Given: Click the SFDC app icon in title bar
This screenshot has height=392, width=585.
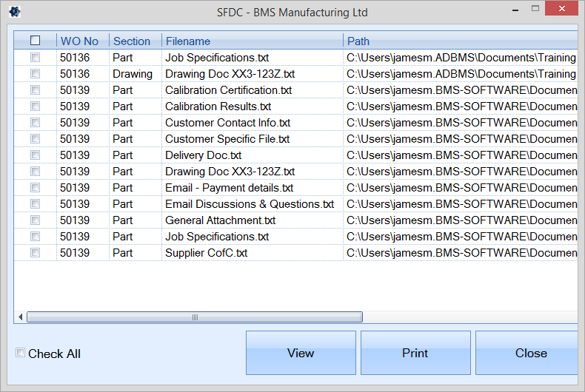Looking at the screenshot, I should pos(15,12).
